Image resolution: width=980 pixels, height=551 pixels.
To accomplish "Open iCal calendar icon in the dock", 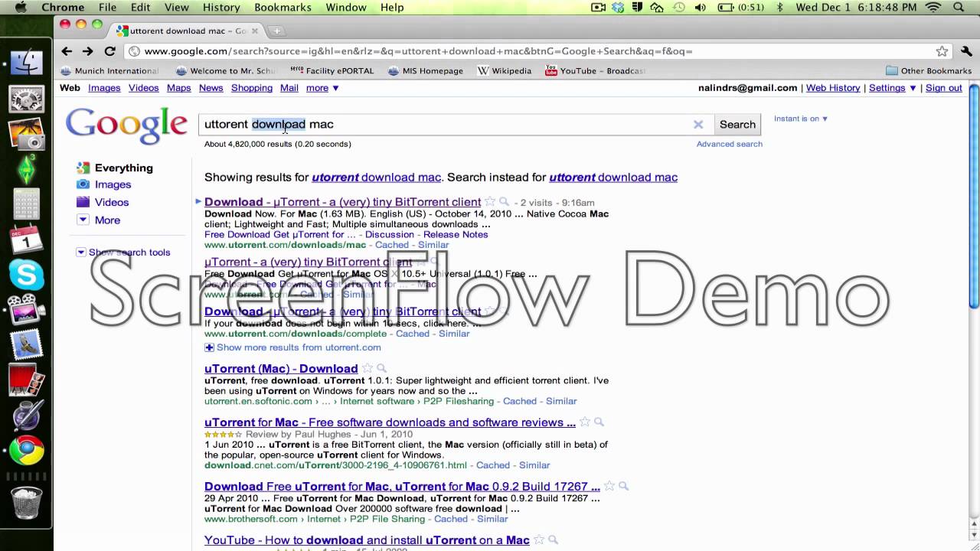I will pos(26,240).
